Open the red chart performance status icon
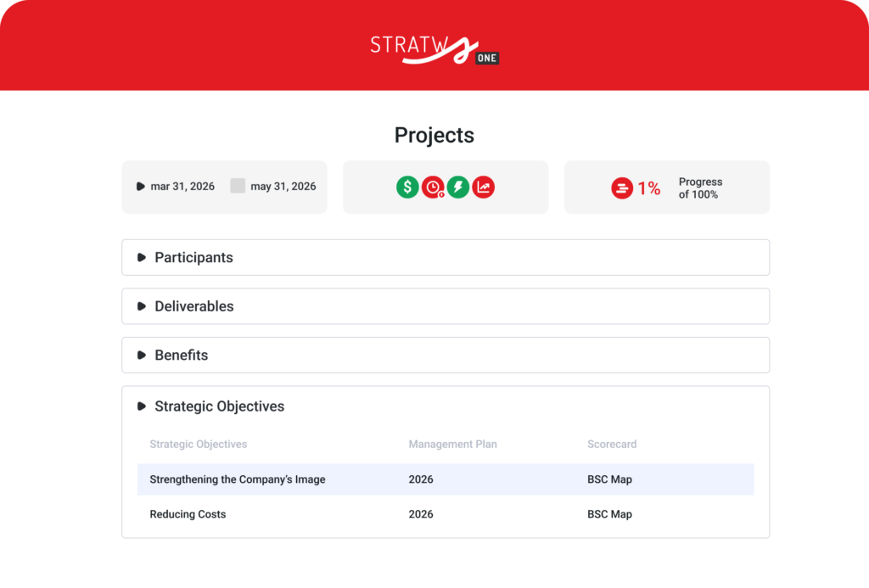The width and height of the screenshot is (869, 588). coord(483,187)
